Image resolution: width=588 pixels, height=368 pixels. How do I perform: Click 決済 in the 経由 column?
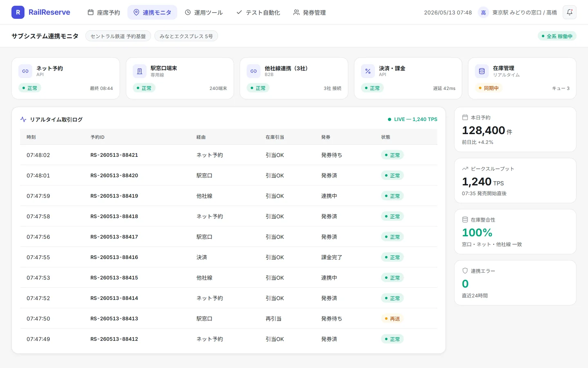[x=202, y=257]
